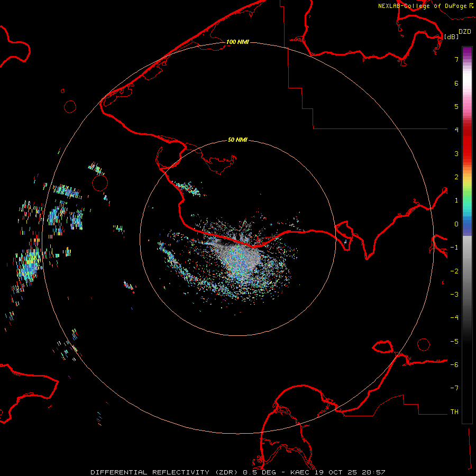
Task: Click the 3 dB value on the scale
Action: coord(456,153)
